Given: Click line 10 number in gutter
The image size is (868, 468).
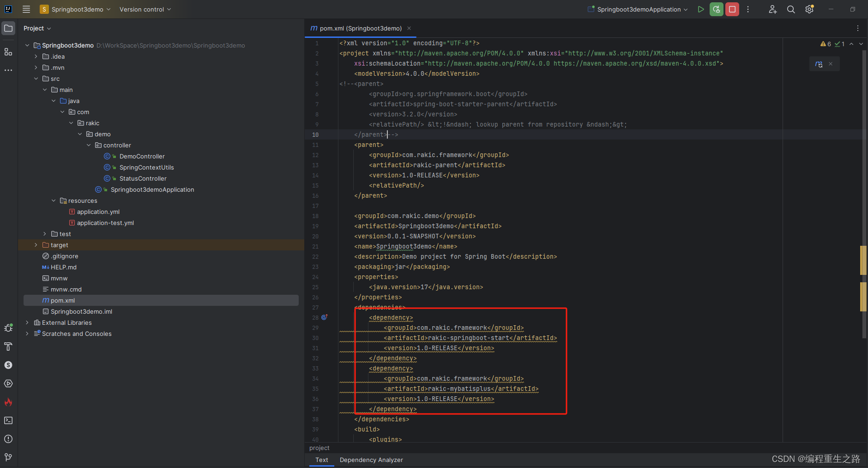Looking at the screenshot, I should 315,134.
